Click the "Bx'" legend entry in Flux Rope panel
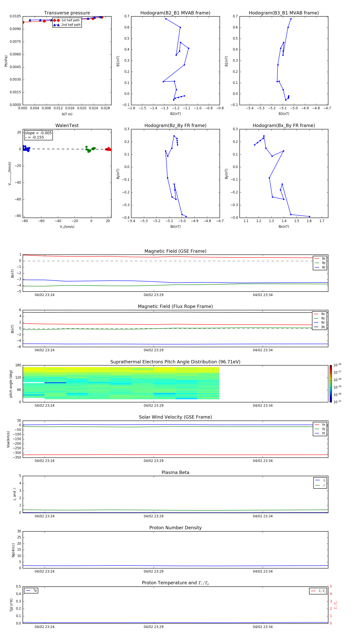Image resolution: width=351 pixels, height=644 pixels. (x=320, y=314)
